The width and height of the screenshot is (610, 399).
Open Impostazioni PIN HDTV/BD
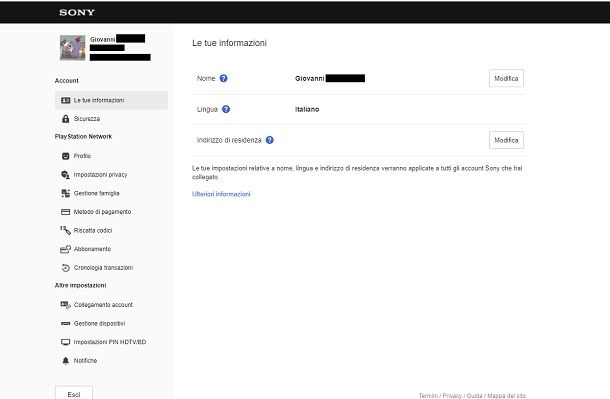111,342
